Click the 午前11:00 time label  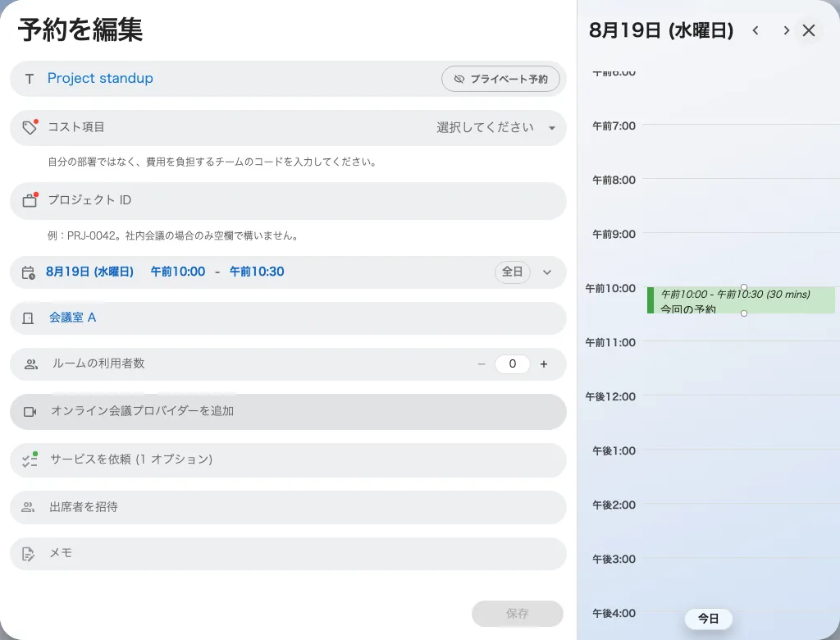pos(610,342)
